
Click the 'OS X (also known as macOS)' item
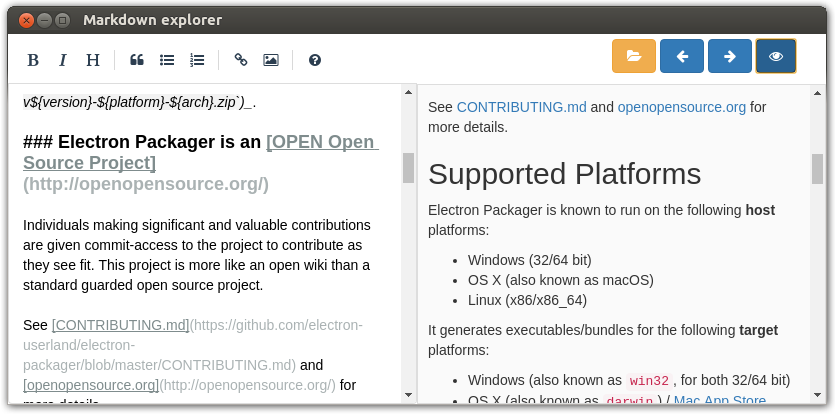pos(561,280)
